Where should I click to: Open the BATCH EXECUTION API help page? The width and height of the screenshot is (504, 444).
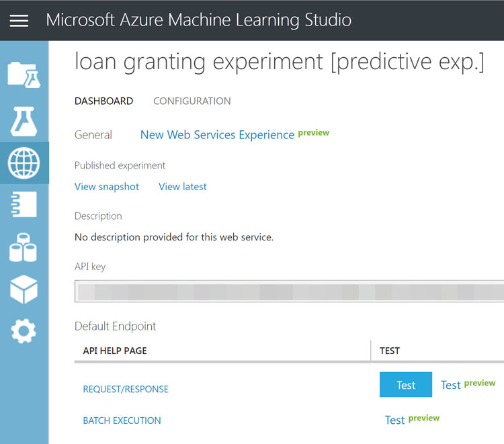[122, 420]
